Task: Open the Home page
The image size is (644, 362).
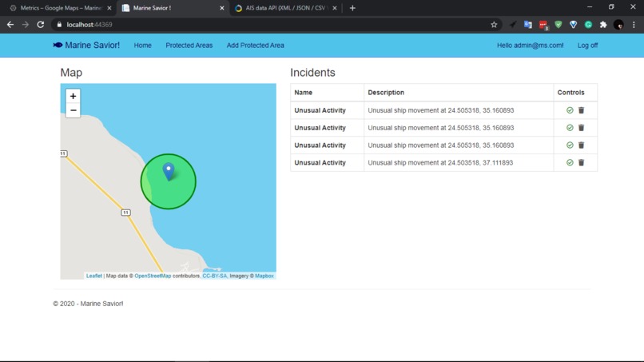Action: pyautogui.click(x=142, y=46)
